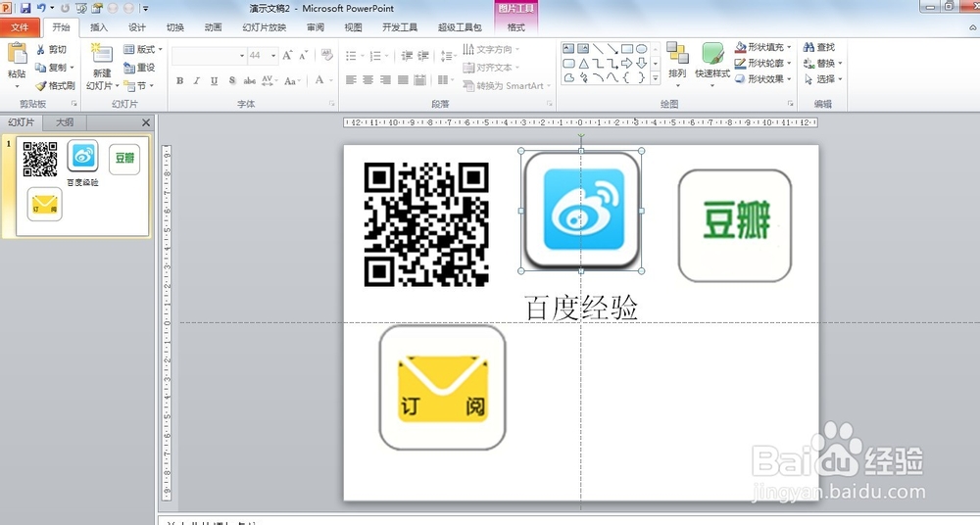
Task: Switch to the Outline (大纲) pane tab
Action: coord(65,121)
